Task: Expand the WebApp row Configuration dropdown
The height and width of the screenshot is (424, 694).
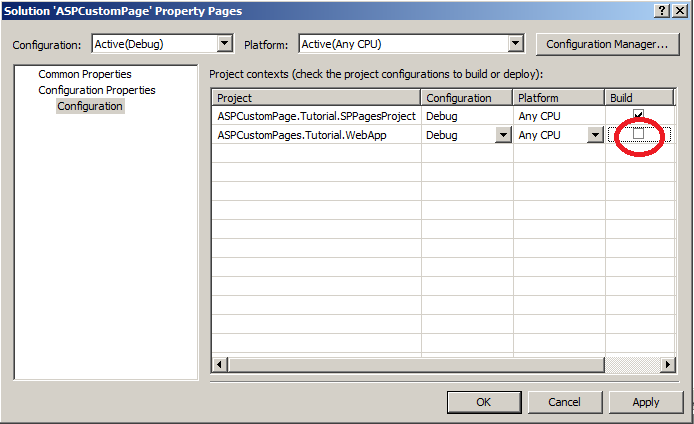Action: (503, 135)
